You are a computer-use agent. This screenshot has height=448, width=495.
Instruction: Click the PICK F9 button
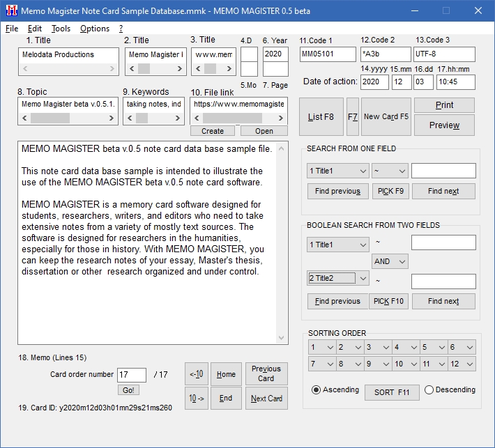point(391,191)
